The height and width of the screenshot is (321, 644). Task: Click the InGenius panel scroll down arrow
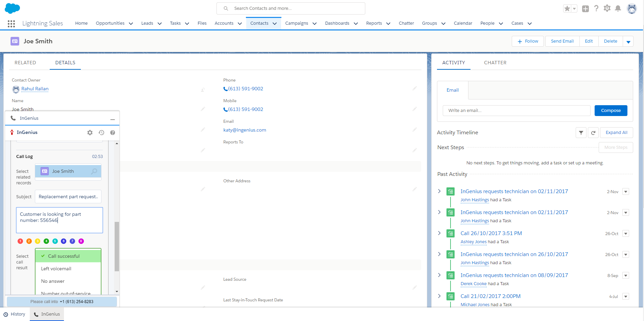117,292
